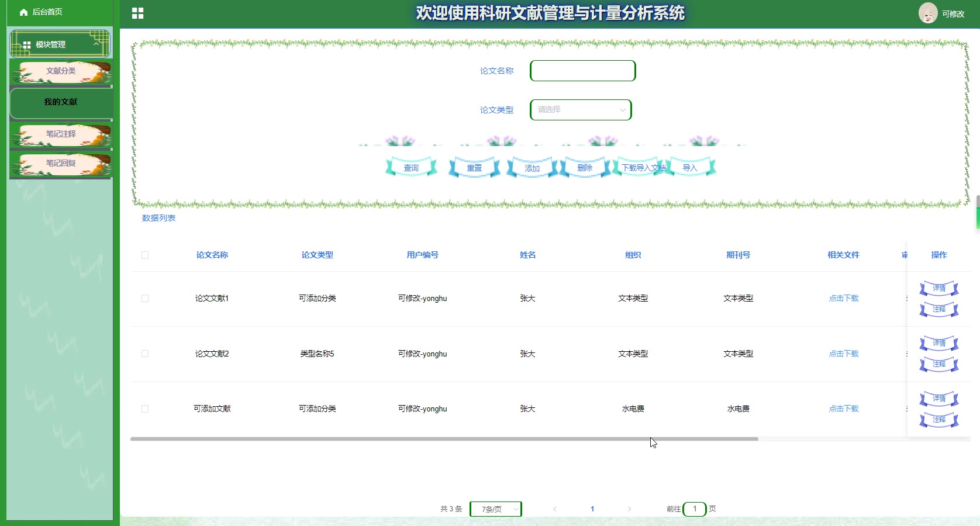
Task: Click the horizontal table scrollbar
Action: click(x=444, y=439)
